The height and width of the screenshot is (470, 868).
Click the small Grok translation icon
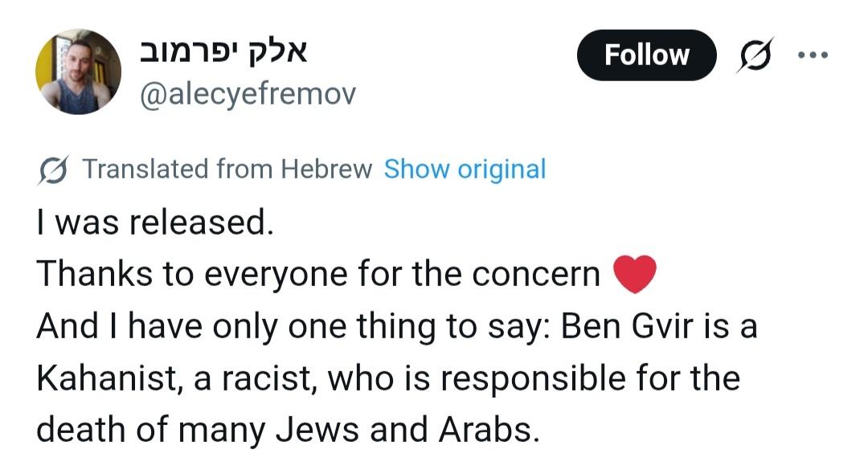click(x=53, y=170)
